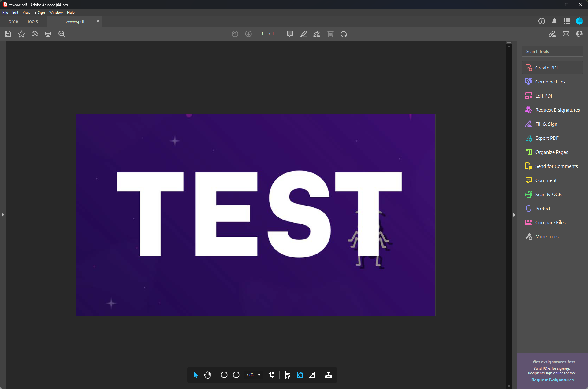Select the Highlight text pen tool

pos(303,34)
